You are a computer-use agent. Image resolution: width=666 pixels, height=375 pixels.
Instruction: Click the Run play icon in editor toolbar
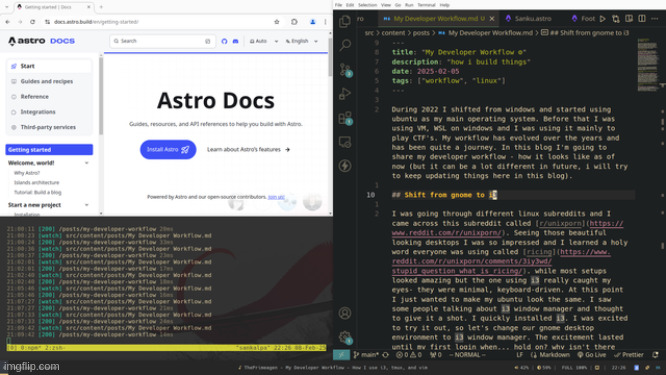point(603,19)
